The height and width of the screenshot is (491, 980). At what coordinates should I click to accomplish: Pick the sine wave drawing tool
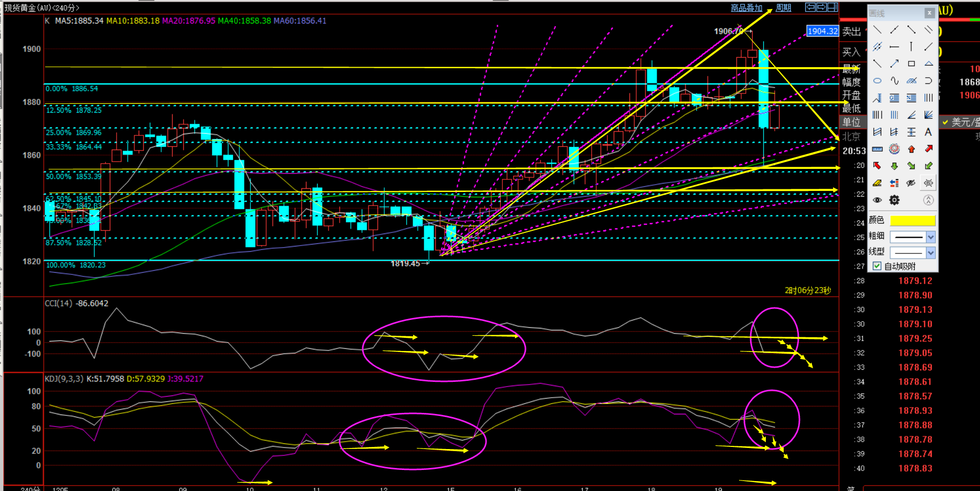(894, 81)
